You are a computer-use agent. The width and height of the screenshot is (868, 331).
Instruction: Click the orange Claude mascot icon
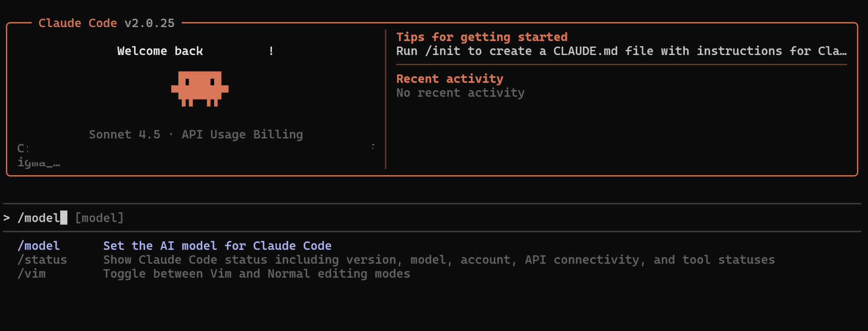(x=200, y=88)
